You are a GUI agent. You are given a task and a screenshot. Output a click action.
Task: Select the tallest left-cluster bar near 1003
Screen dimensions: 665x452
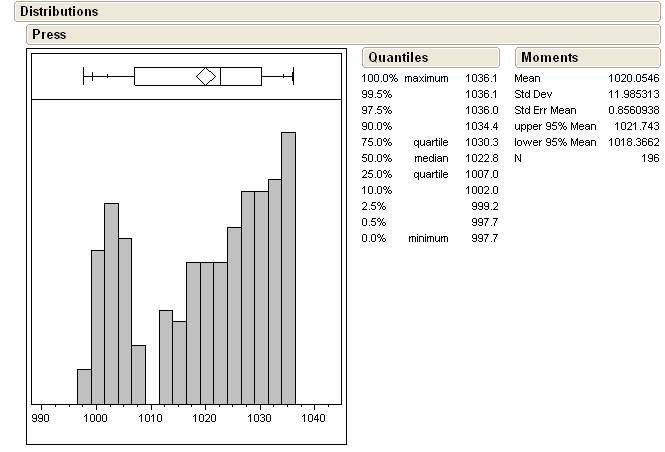pos(111,302)
